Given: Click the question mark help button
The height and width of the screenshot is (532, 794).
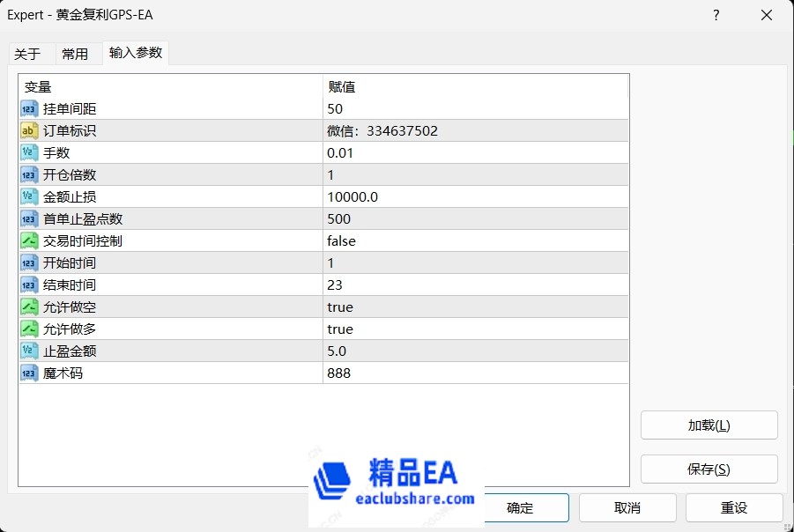Looking at the screenshot, I should [716, 15].
